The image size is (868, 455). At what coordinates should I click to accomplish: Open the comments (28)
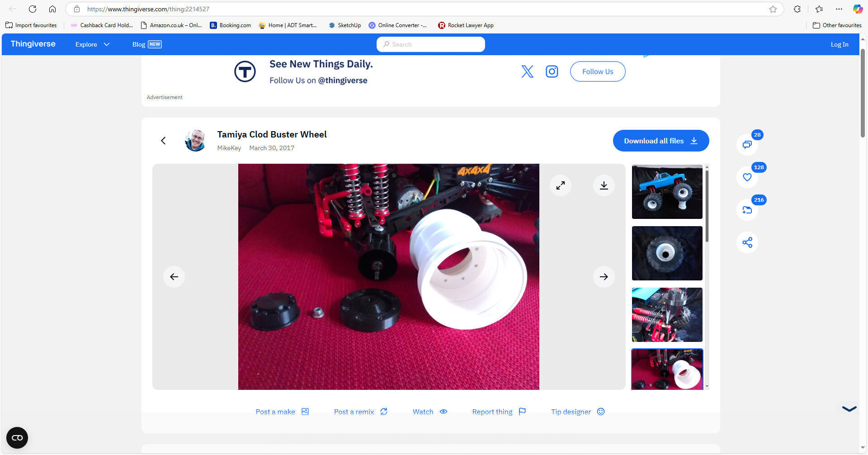pos(747,144)
